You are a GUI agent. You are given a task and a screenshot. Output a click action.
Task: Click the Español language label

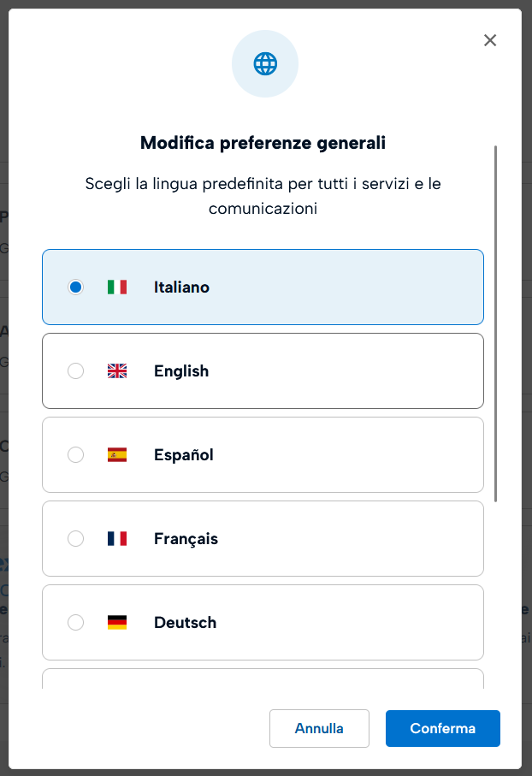(184, 455)
